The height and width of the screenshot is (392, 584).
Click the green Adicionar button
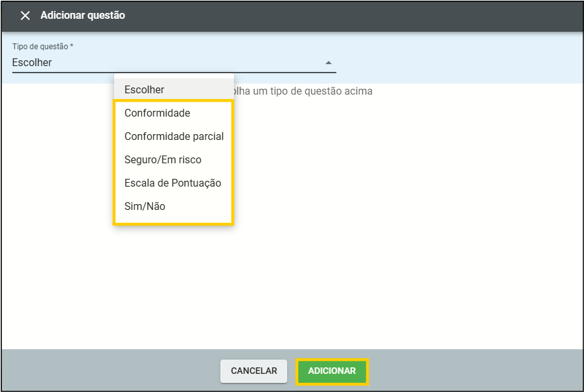[332, 371]
